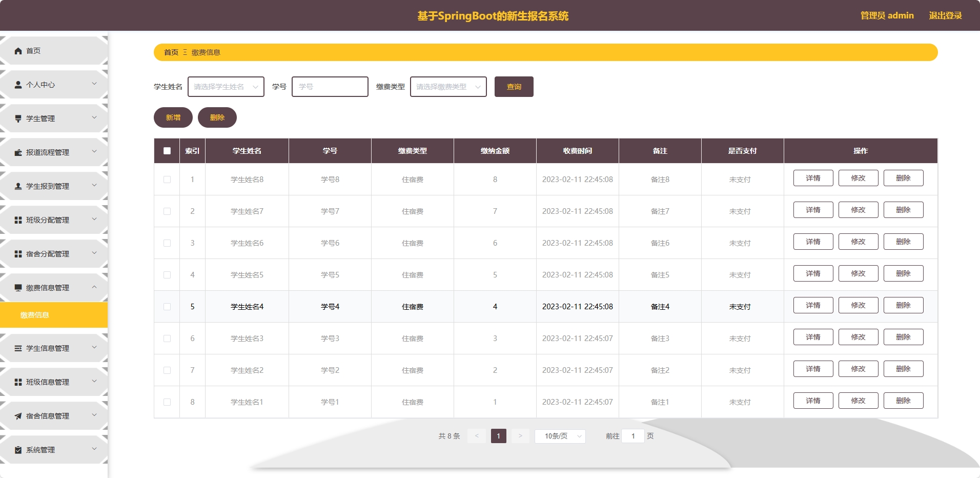Click 管理员 admin in header
980x478 pixels.
(x=887, y=15)
